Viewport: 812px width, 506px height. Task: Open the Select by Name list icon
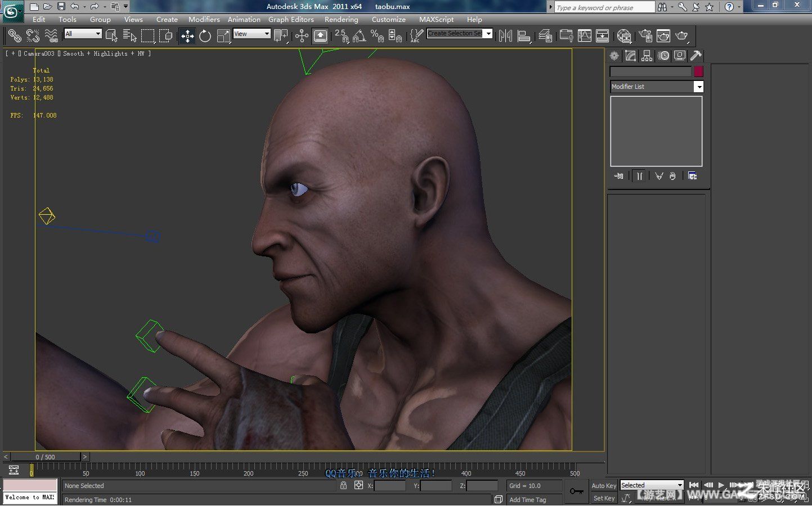click(x=129, y=36)
